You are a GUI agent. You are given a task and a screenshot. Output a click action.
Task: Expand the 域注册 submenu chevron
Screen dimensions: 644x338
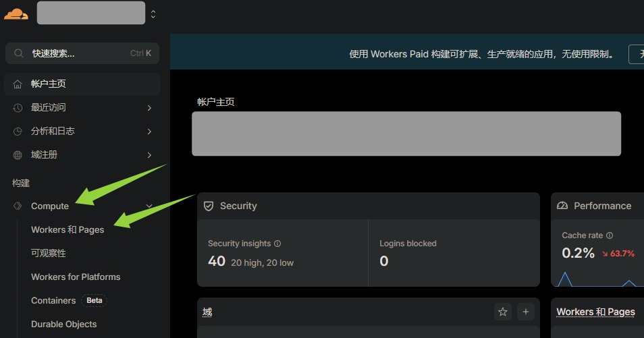click(149, 155)
